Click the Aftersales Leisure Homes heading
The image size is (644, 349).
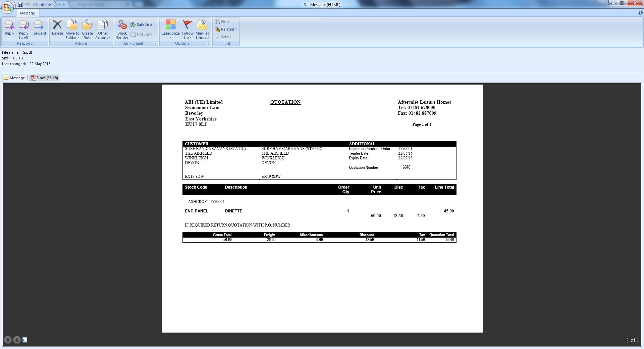[x=424, y=102]
